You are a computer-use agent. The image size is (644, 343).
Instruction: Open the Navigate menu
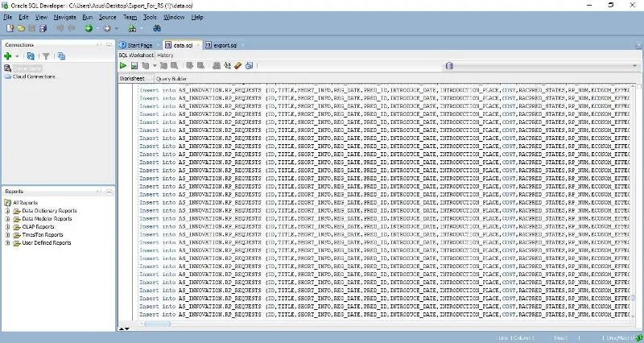pyautogui.click(x=65, y=17)
